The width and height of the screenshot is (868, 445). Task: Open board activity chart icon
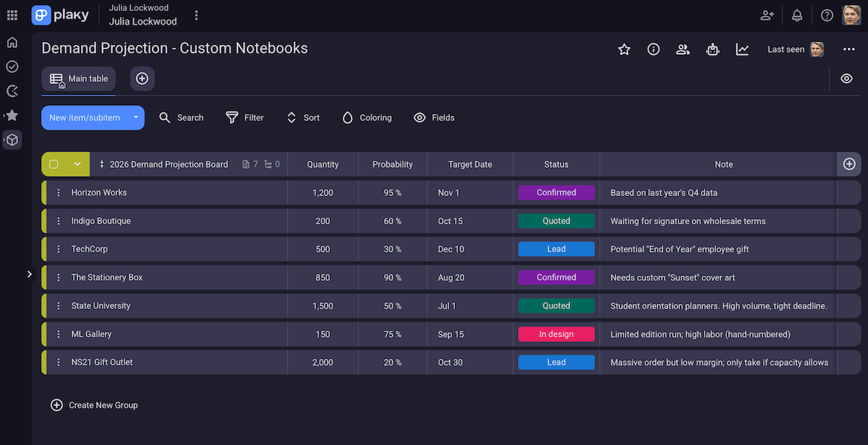point(741,49)
